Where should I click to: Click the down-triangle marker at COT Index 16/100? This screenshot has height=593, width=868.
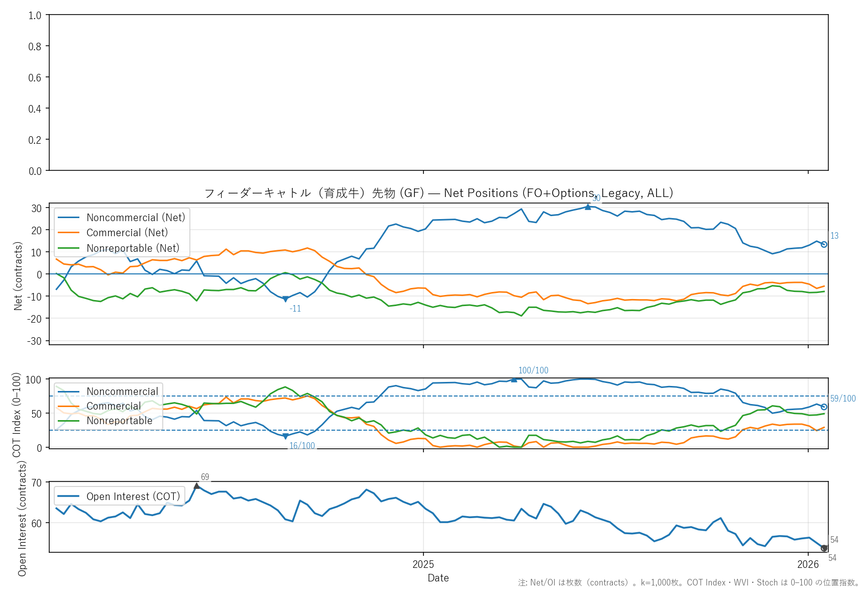click(x=285, y=436)
